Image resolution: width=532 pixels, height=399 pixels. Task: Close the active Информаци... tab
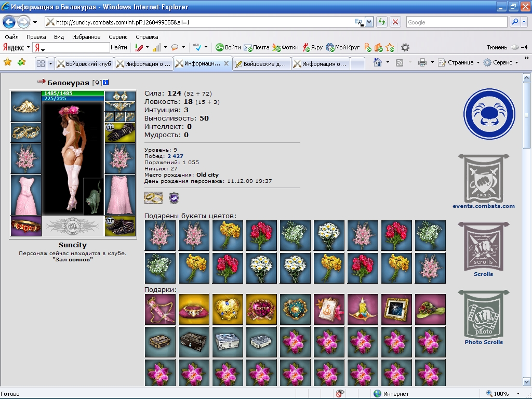(227, 63)
